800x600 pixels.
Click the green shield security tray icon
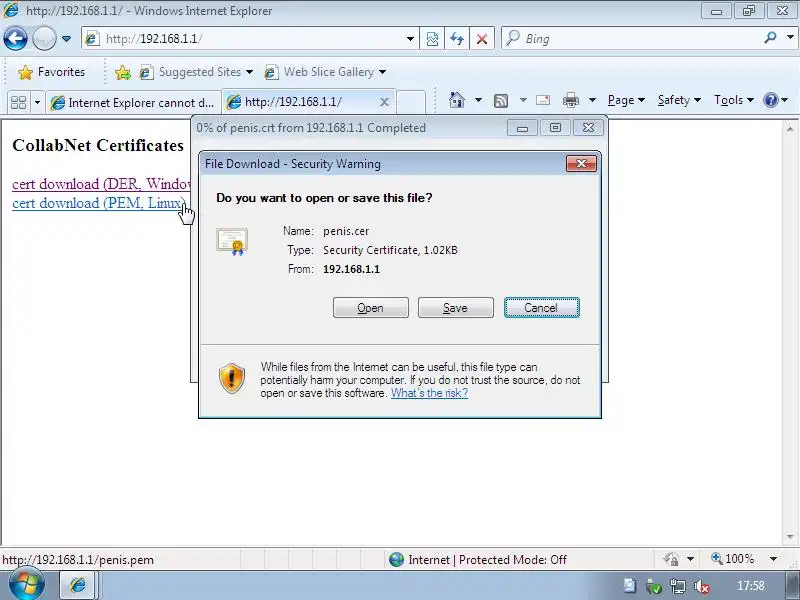coord(654,586)
